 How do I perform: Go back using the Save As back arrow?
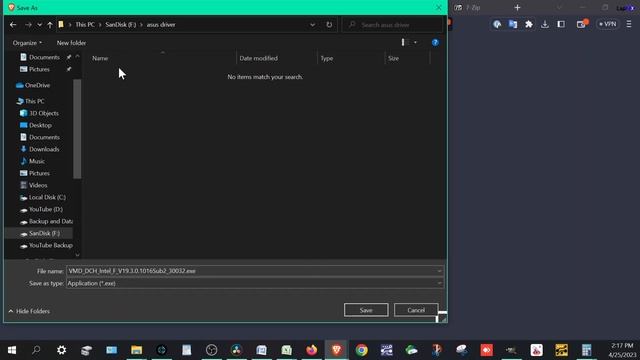13,25
